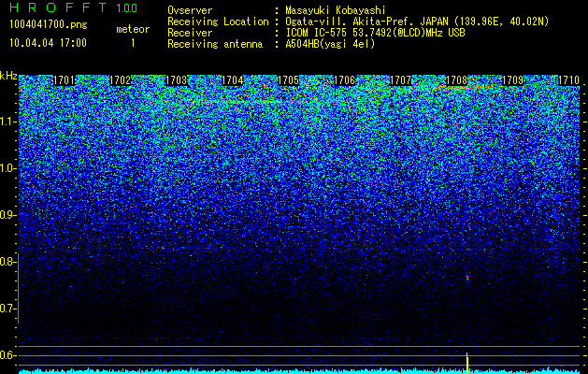Image resolution: width=588 pixels, height=374 pixels.
Task: Click the 1705 time marker
Action: [288, 80]
